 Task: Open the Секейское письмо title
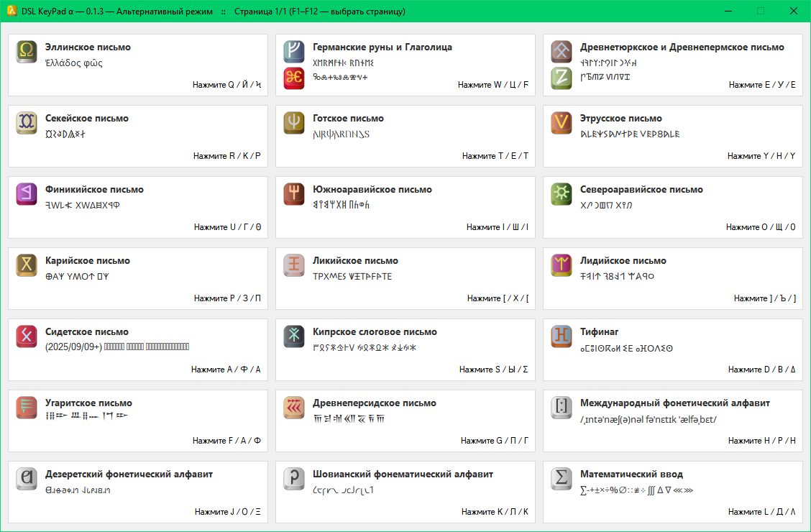point(86,119)
